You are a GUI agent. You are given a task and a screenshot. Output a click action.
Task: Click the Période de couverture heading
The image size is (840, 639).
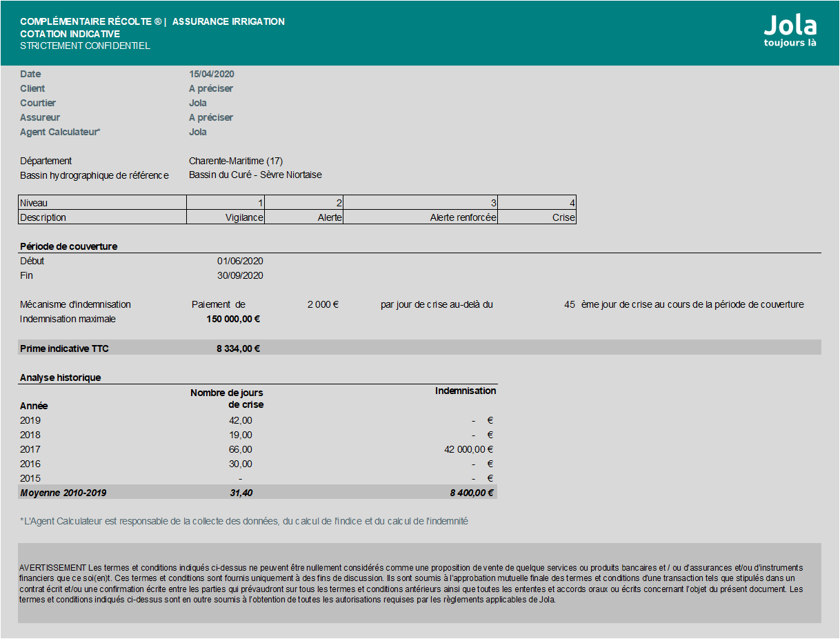tap(68, 246)
